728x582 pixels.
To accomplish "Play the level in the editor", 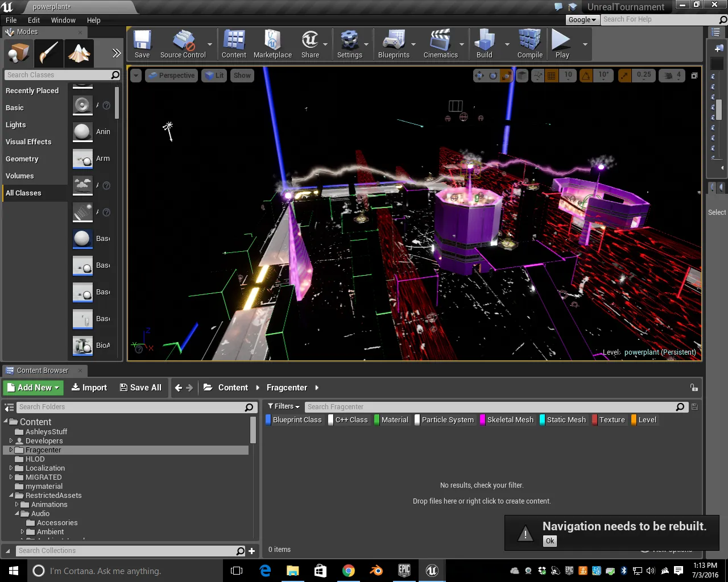I will coord(562,44).
